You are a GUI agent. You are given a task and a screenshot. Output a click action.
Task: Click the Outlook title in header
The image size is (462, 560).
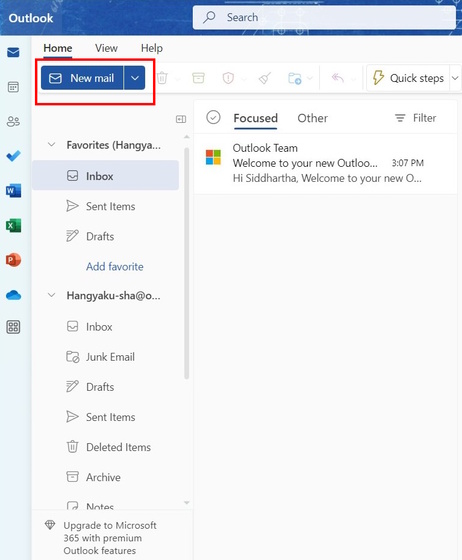[31, 18]
